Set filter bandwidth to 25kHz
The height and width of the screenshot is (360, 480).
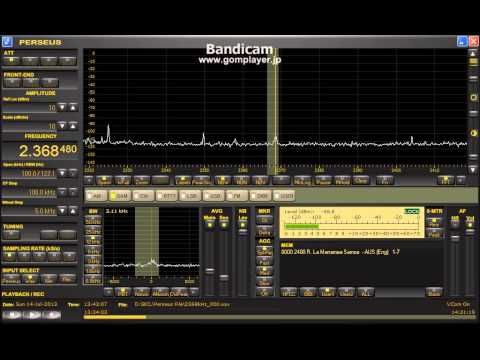coord(93,231)
